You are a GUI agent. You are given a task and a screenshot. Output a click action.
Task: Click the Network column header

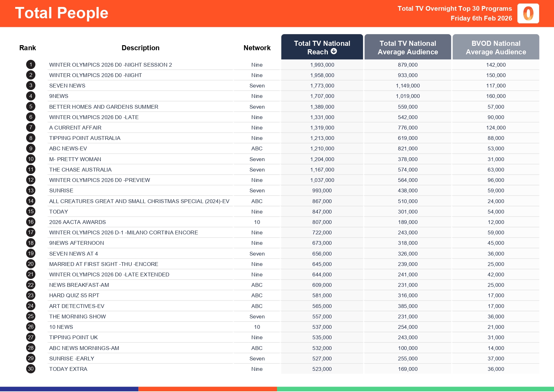[x=257, y=48]
